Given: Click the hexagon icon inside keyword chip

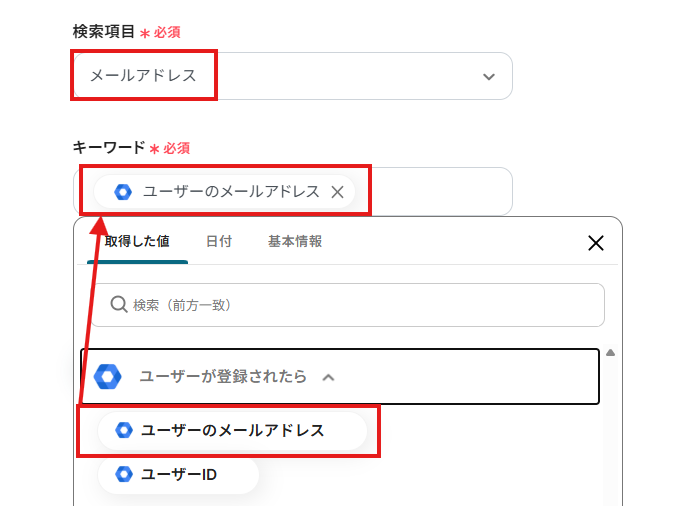Looking at the screenshot, I should 123,192.
